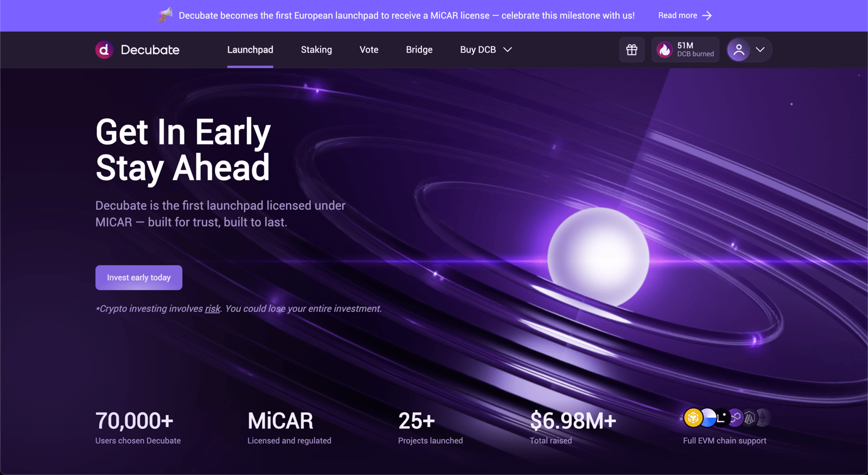Click the DCB burned flame icon
Image resolution: width=868 pixels, height=475 pixels.
pos(665,50)
